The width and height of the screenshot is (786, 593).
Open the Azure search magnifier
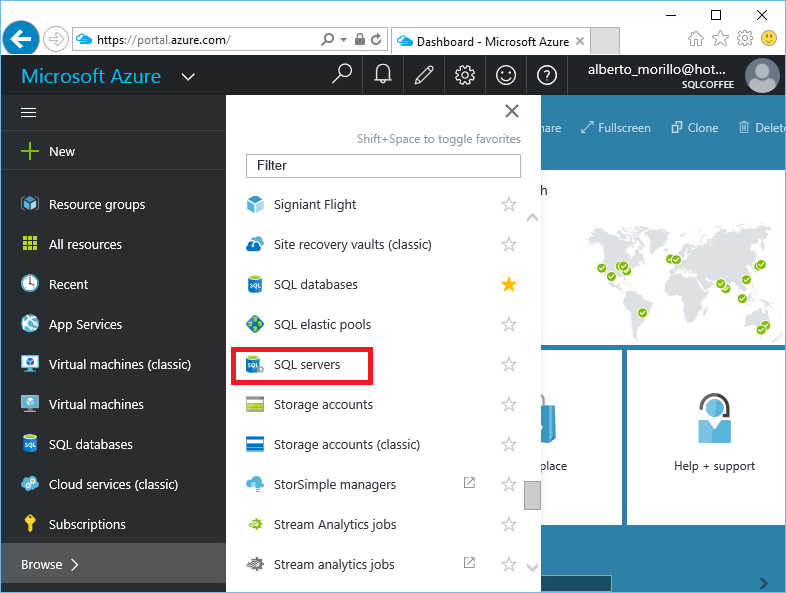pos(342,75)
